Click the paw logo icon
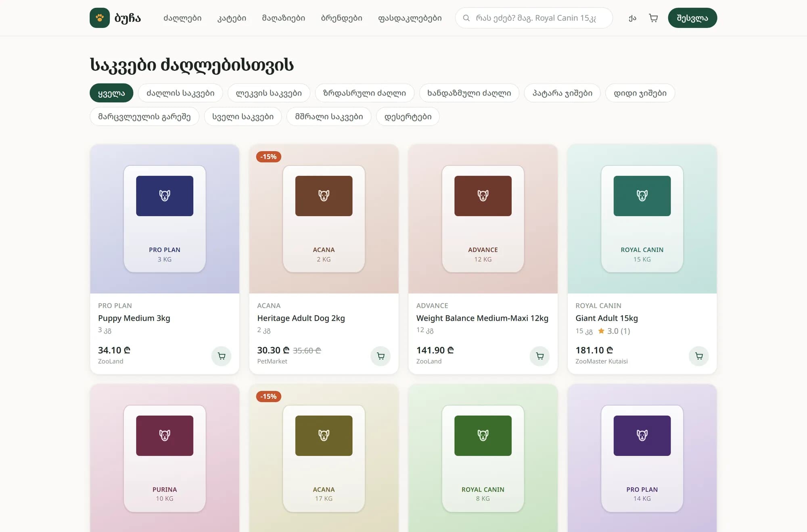Screen dimensions: 807x532 click(x=100, y=18)
